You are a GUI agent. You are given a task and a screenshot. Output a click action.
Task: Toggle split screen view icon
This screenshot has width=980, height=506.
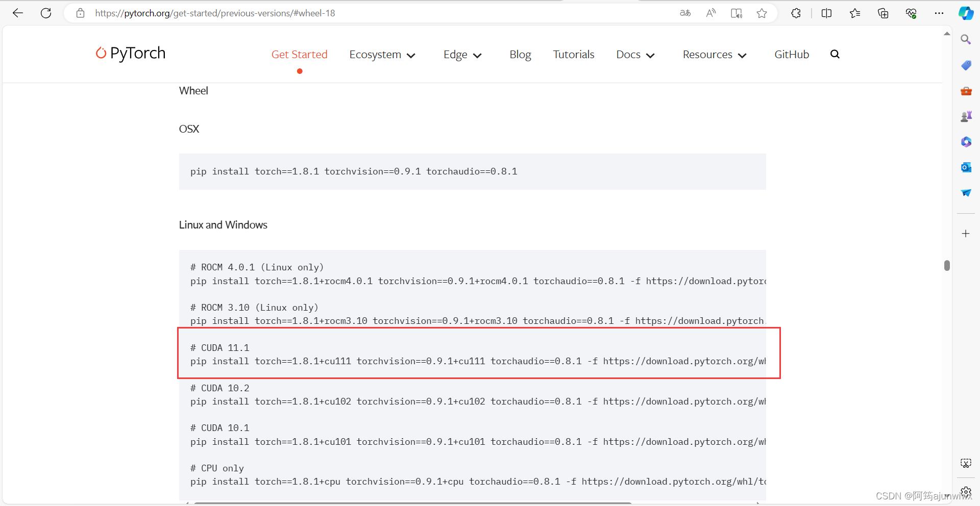pos(826,13)
